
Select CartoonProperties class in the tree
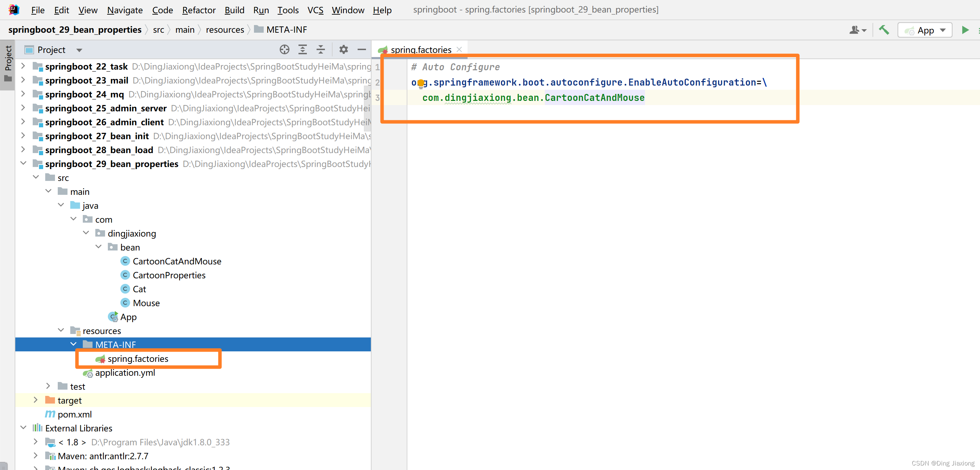(168, 275)
